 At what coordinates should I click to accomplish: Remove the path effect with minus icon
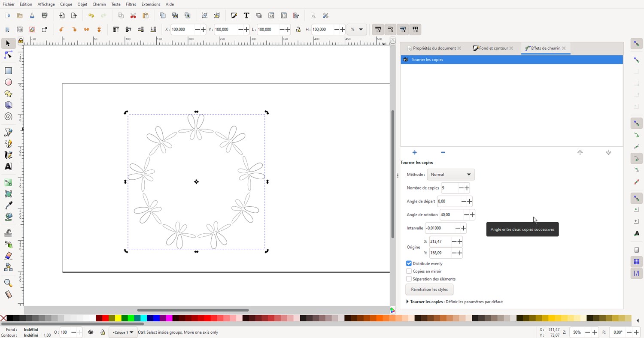[443, 152]
